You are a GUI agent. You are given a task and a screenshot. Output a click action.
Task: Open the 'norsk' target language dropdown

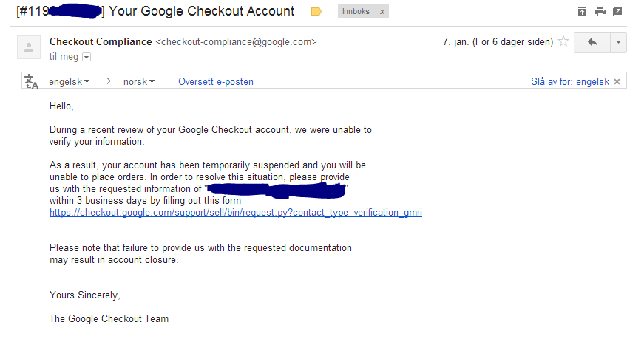pyautogui.click(x=139, y=81)
